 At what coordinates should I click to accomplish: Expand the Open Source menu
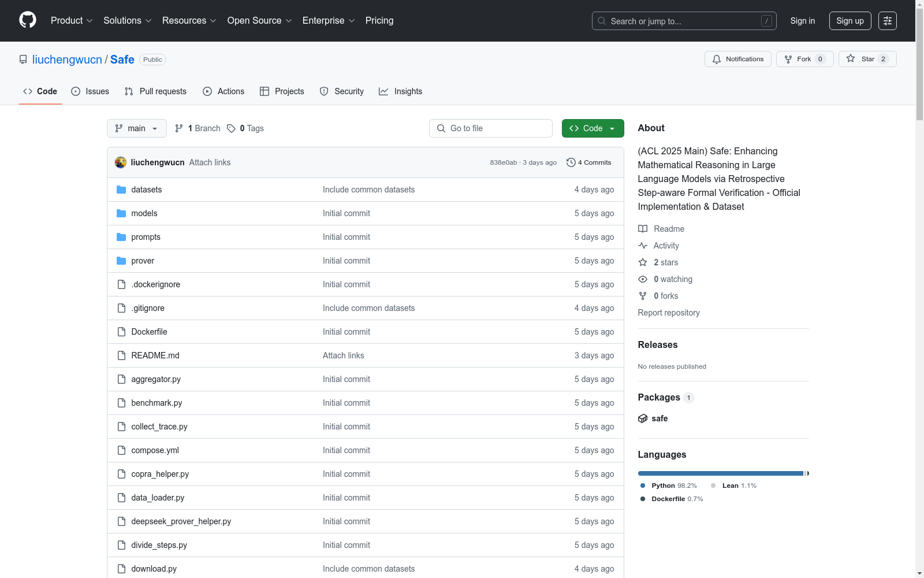(260, 21)
